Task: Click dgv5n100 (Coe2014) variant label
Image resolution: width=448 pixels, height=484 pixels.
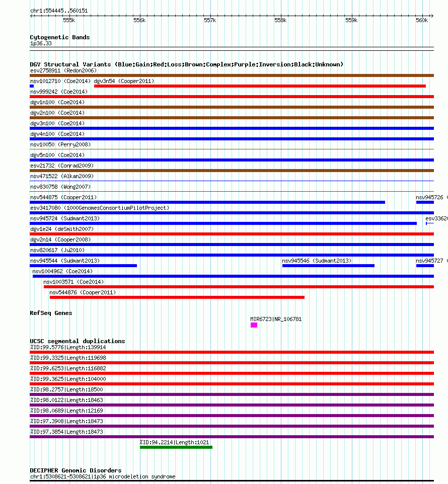Action: [57, 155]
